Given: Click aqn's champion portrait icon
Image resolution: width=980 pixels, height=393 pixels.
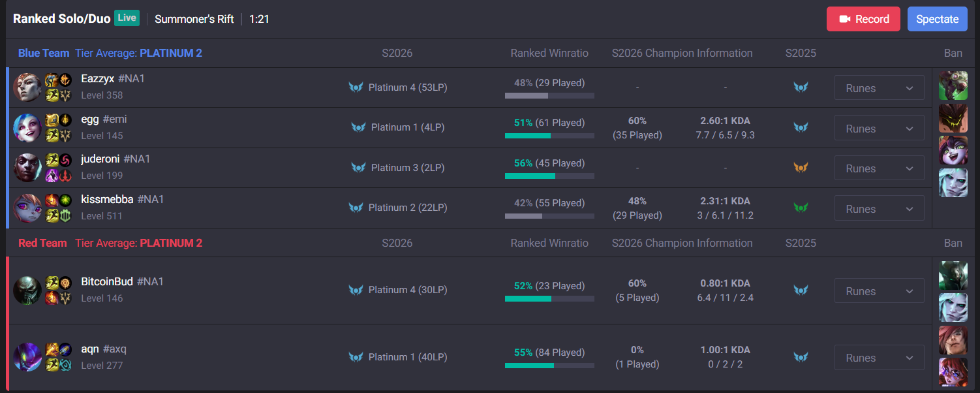Looking at the screenshot, I should (x=27, y=357).
